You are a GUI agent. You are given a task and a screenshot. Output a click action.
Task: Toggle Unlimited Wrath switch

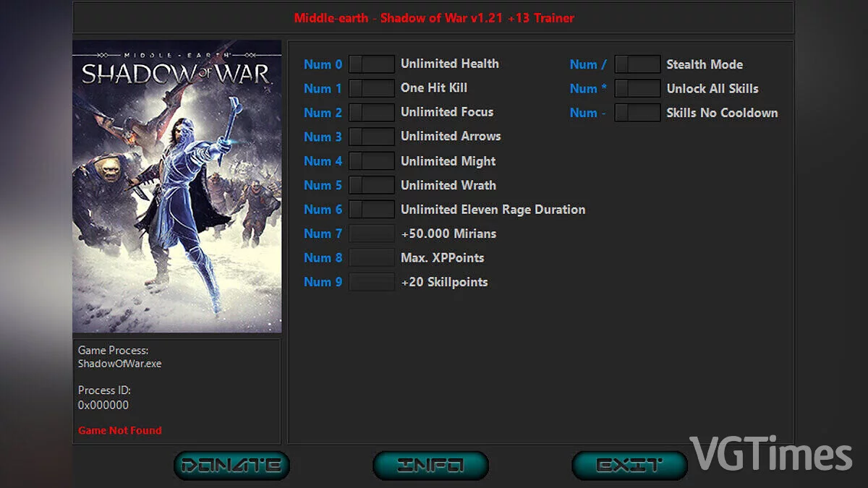click(x=371, y=185)
